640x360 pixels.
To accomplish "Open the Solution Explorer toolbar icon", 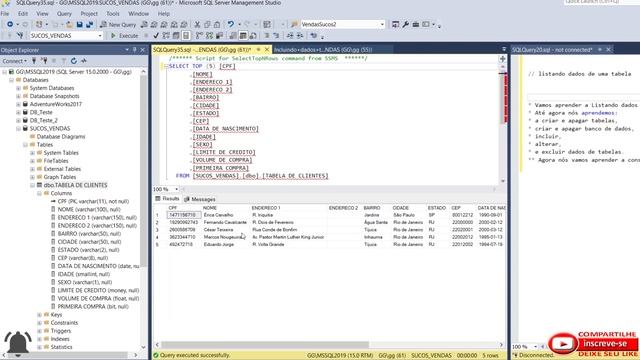I will point(395,24).
